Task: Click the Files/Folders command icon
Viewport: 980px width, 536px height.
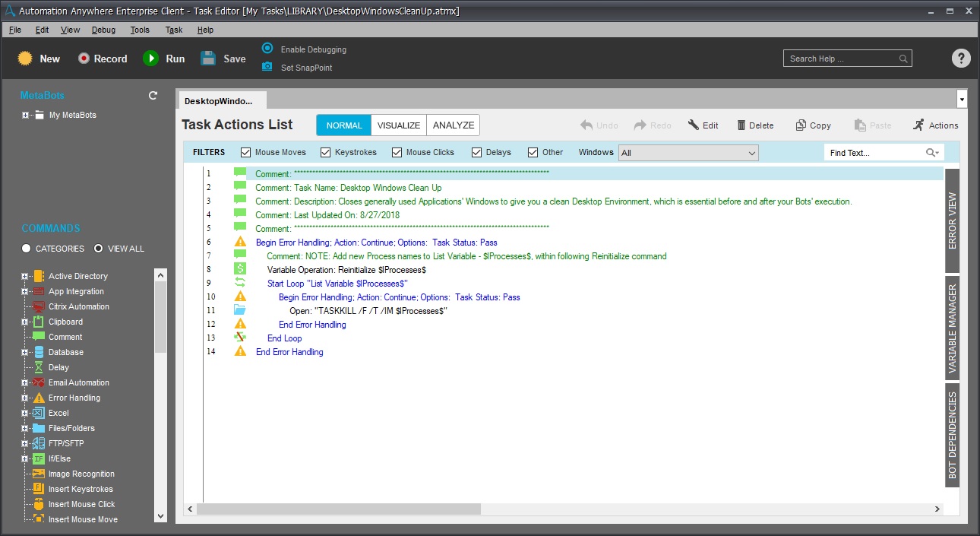Action: click(x=40, y=428)
